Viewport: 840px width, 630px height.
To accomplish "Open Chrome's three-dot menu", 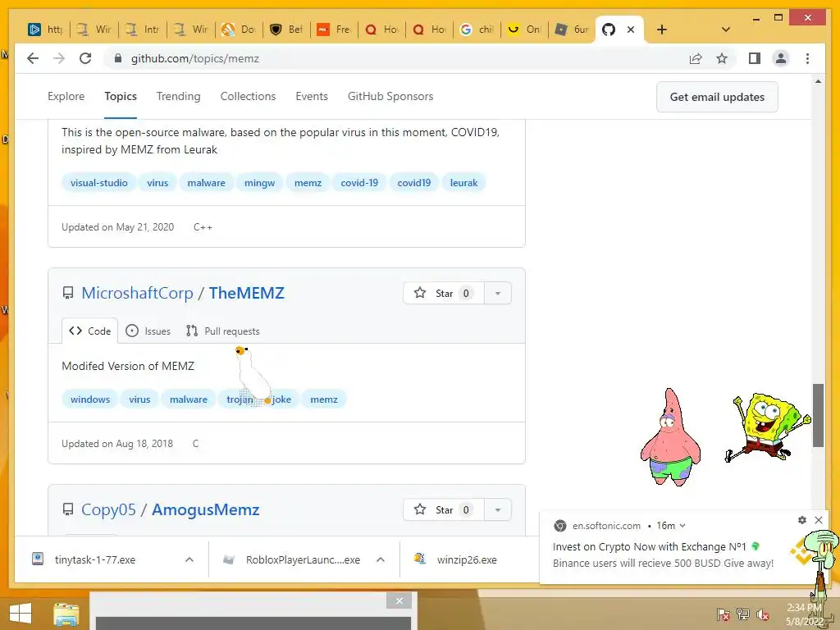I will coord(807,58).
